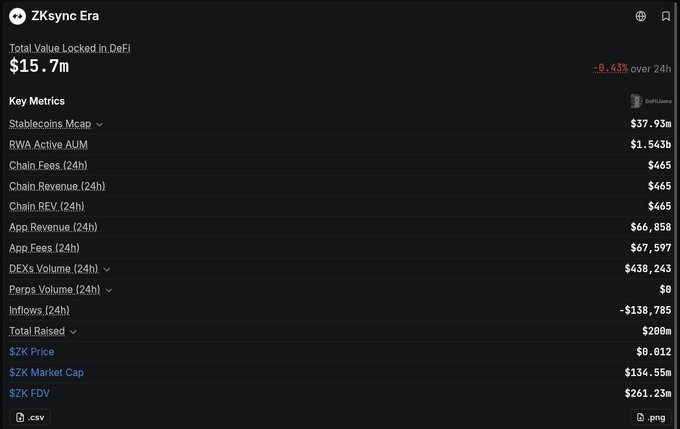Click the Inflows (24h) label
The height and width of the screenshot is (429, 680).
[39, 311]
